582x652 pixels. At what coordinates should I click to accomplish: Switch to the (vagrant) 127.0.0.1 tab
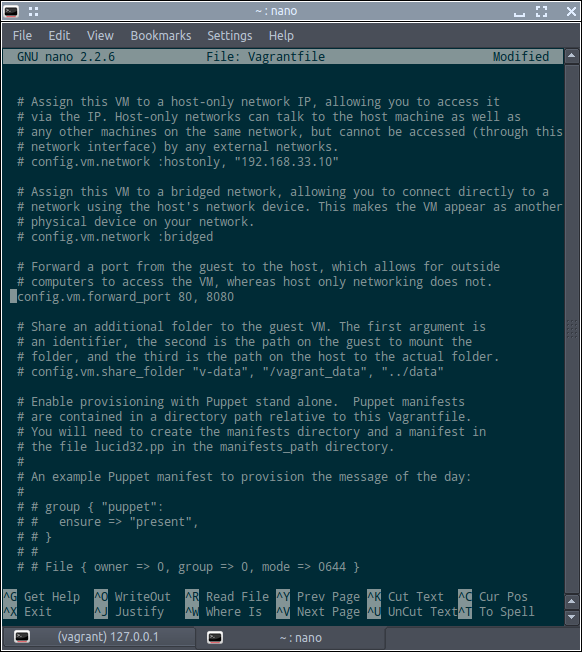click(99, 637)
